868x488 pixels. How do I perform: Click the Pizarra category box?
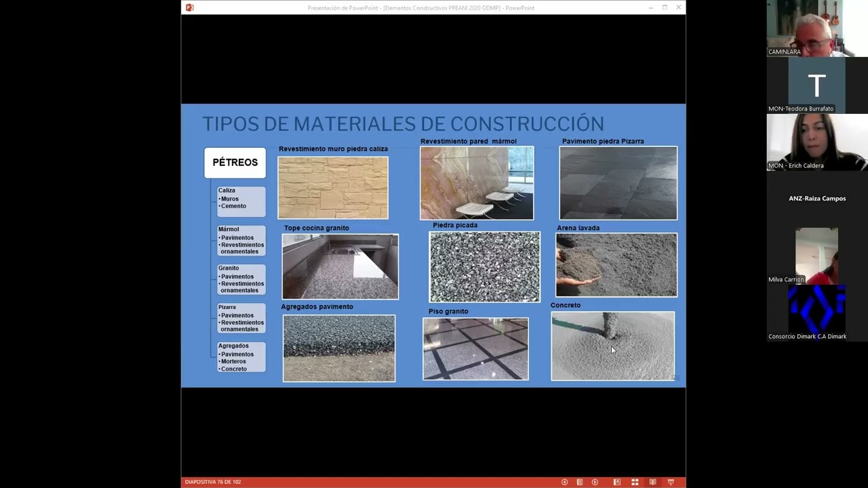[x=241, y=318]
